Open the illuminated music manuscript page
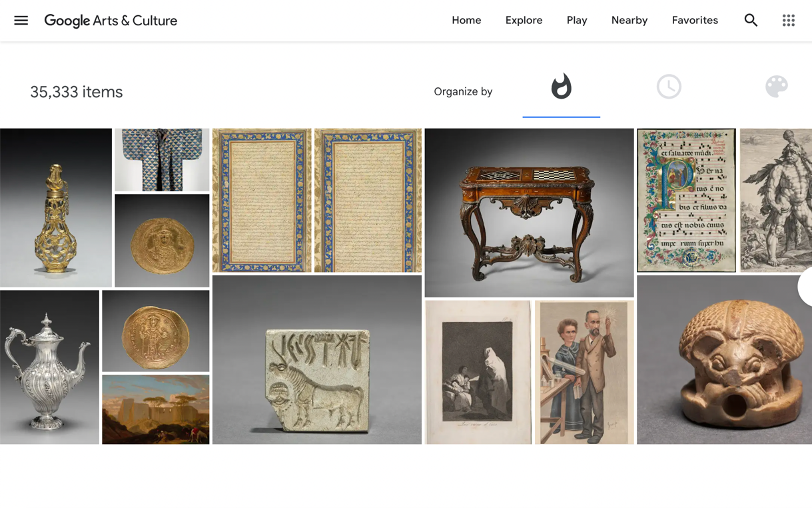 tap(687, 201)
